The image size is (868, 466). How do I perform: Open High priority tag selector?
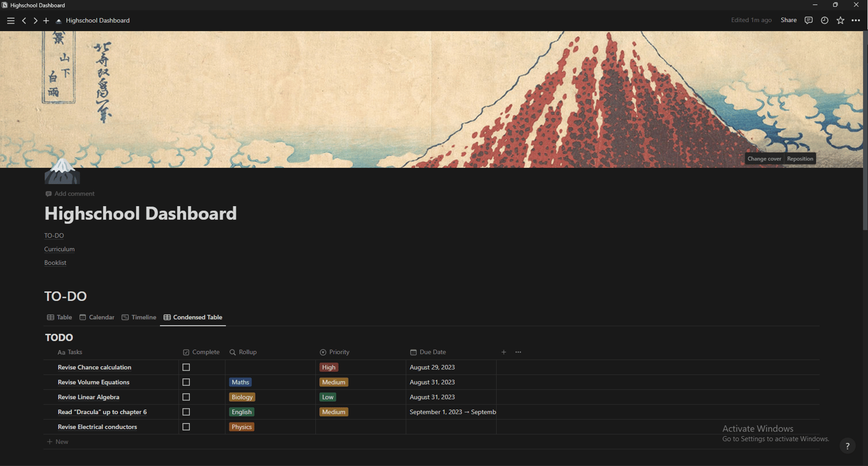click(x=329, y=367)
